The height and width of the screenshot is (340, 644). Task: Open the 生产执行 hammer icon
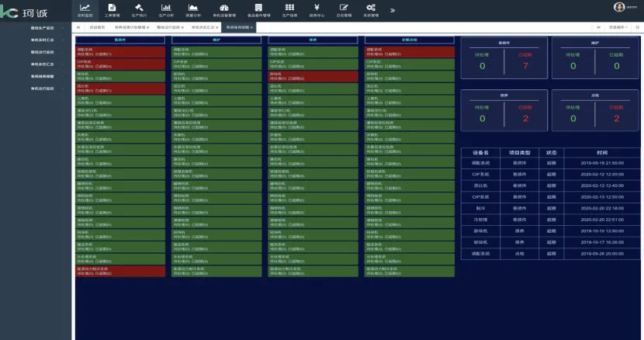coord(139,7)
